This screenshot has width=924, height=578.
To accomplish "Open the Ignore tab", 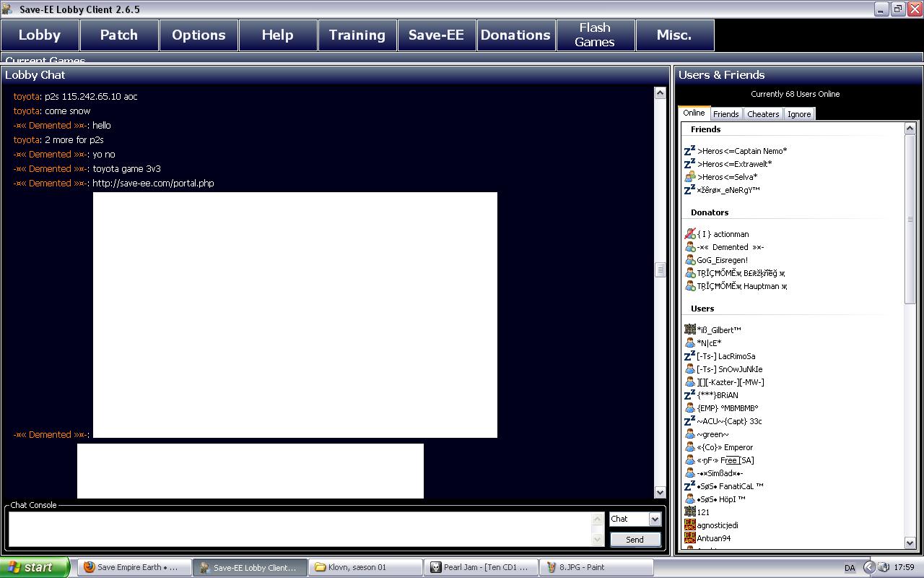I will tap(798, 114).
